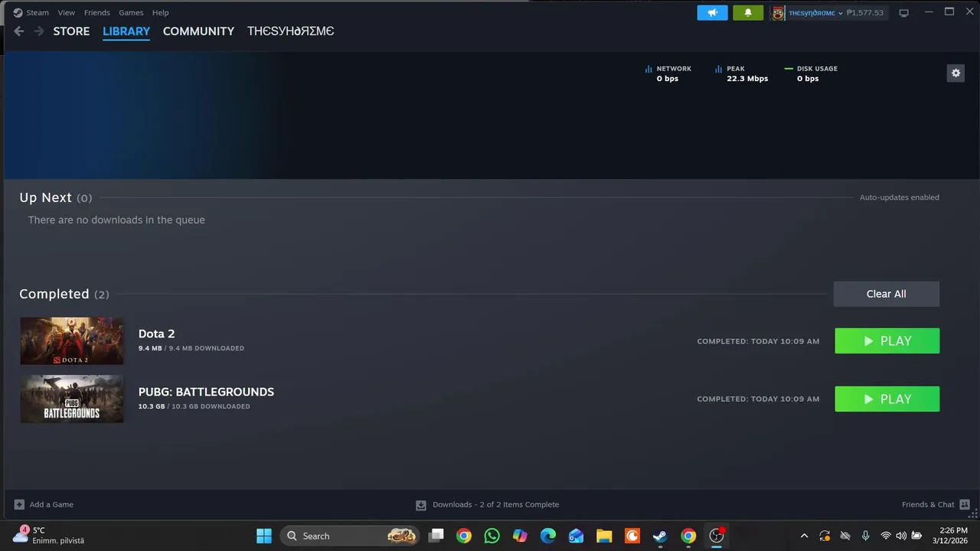Switch to the LIBRARY tab
The image size is (980, 551).
click(x=126, y=31)
